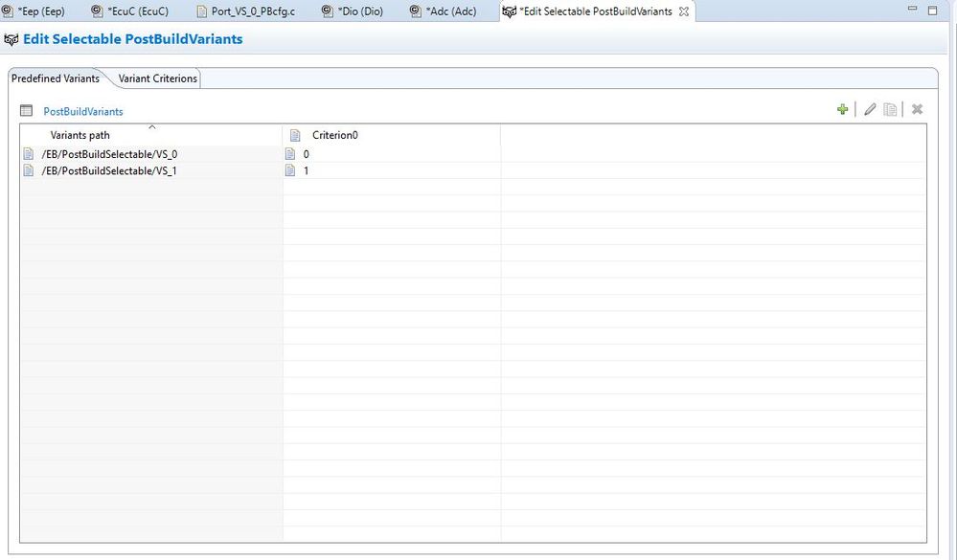
Task: Click the value icon beside criterion 1
Action: point(290,170)
